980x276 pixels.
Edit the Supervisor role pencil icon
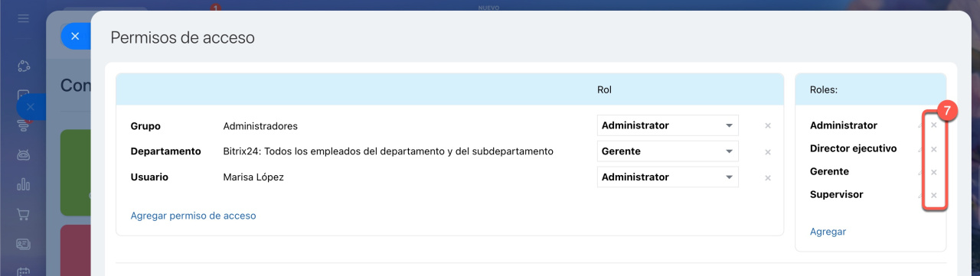(920, 195)
